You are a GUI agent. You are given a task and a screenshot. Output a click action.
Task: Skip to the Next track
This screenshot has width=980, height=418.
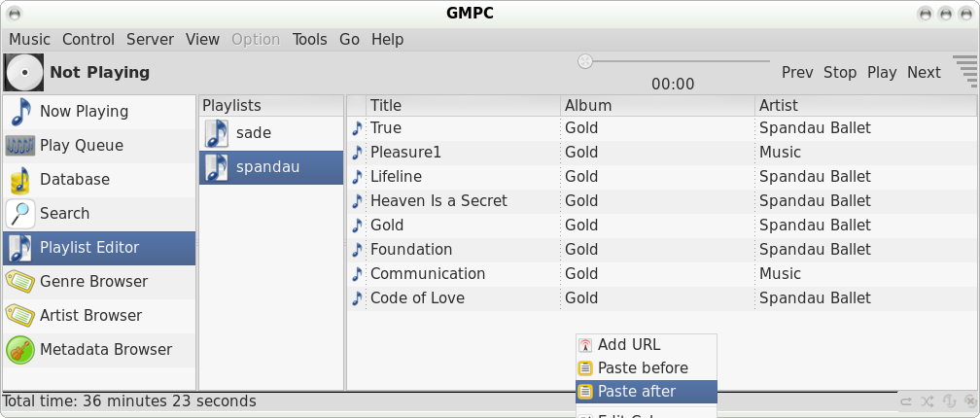(x=924, y=73)
